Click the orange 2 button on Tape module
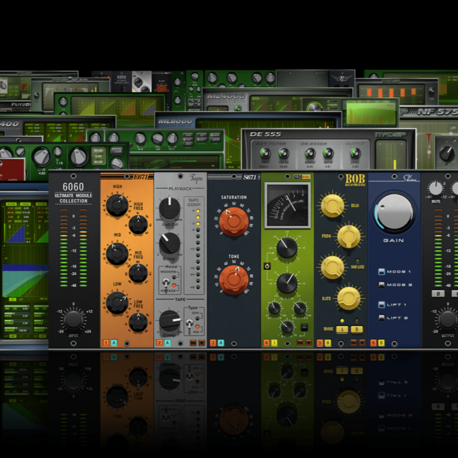Image resolution: width=458 pixels, height=458 pixels. pyautogui.click(x=159, y=343)
